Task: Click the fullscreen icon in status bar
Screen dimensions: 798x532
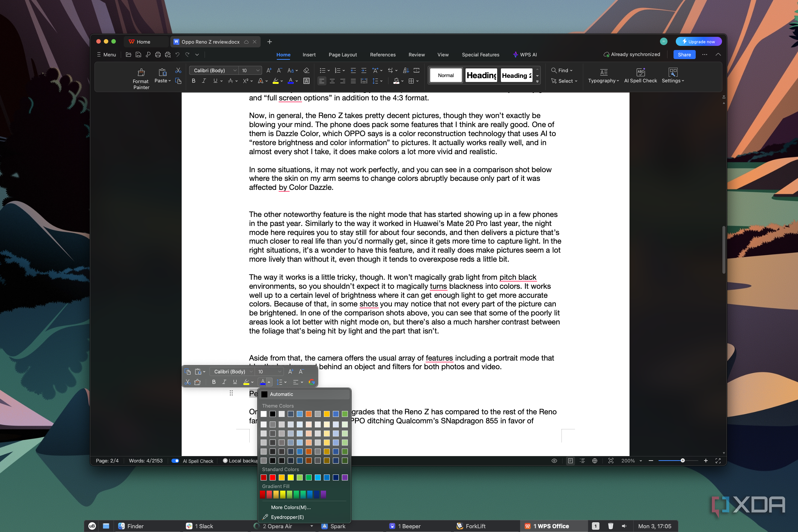Action: [x=718, y=461]
